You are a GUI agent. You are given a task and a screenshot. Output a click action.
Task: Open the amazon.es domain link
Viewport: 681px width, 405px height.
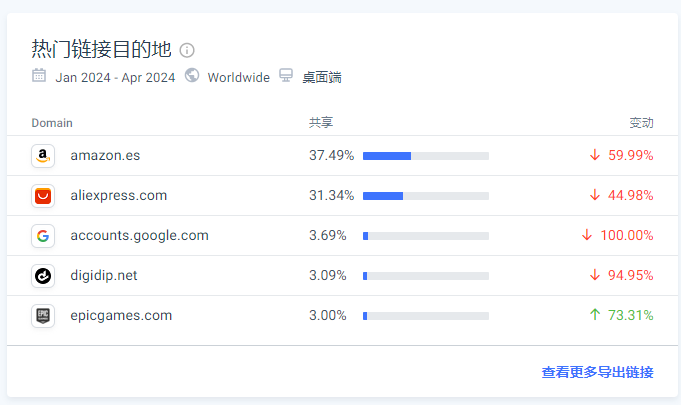[x=105, y=156]
